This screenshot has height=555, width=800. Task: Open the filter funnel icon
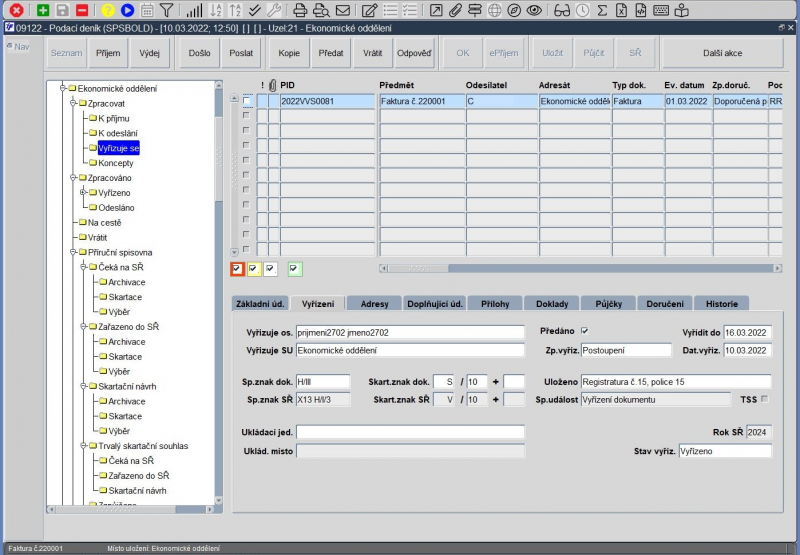pyautogui.click(x=166, y=10)
